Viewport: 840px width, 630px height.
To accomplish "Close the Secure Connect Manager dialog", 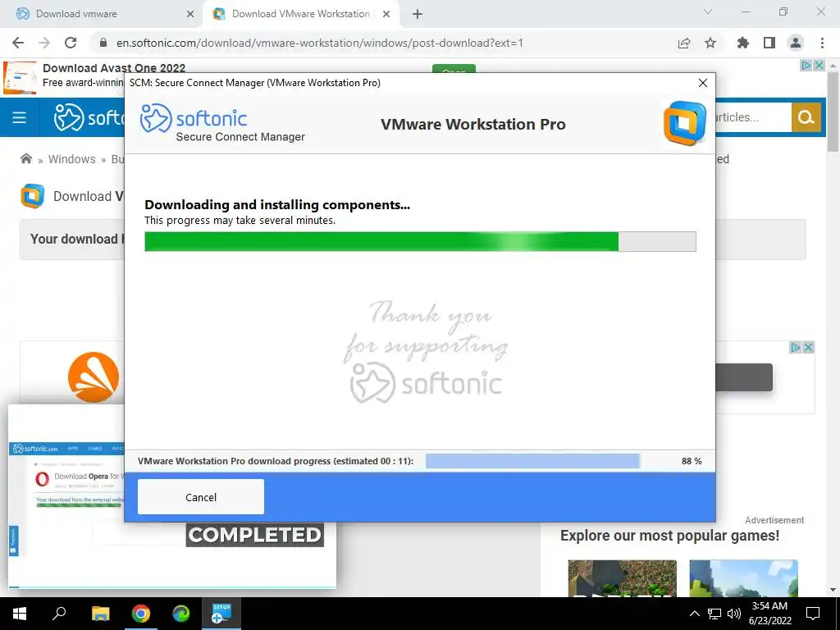I will tap(702, 83).
